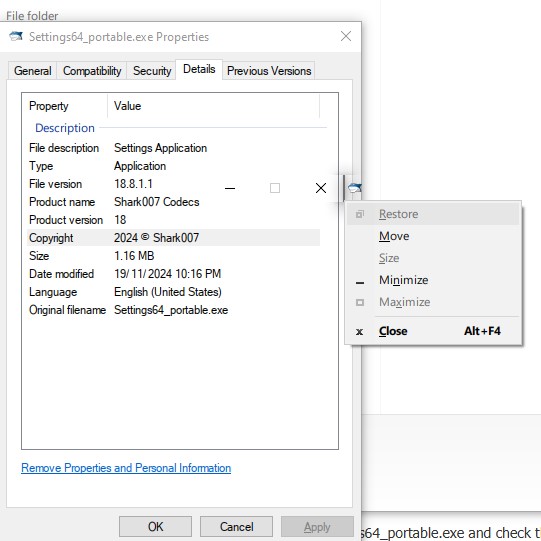Select the Copyright row
This screenshot has height=541, width=541.
pyautogui.click(x=174, y=238)
